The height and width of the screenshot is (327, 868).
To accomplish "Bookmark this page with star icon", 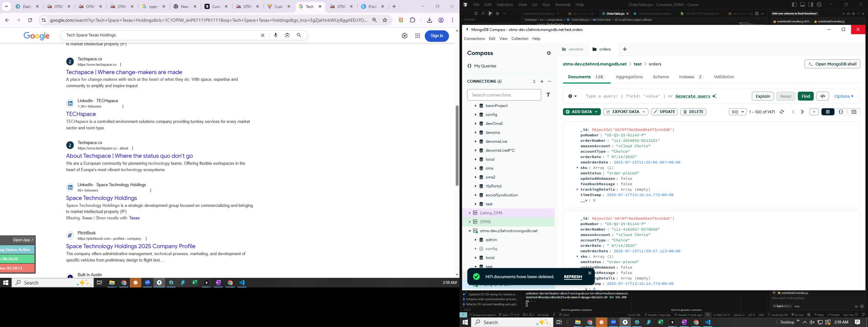I will click(385, 20).
